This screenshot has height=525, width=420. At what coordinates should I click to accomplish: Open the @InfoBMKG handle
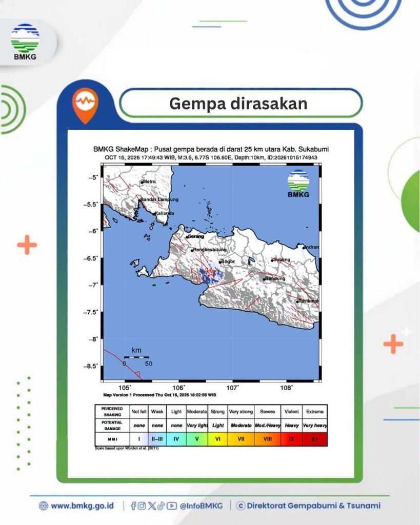(x=201, y=506)
